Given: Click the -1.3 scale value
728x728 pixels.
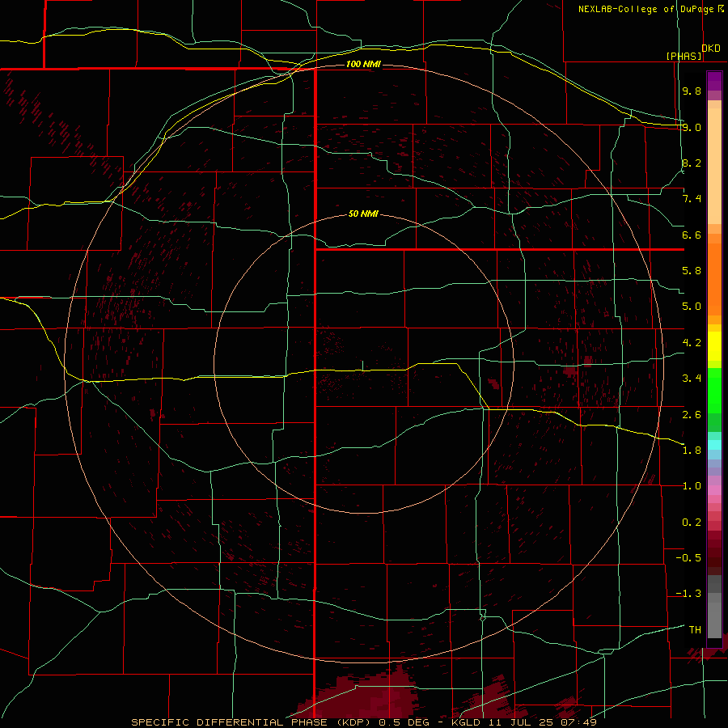Looking at the screenshot, I should click(688, 594).
